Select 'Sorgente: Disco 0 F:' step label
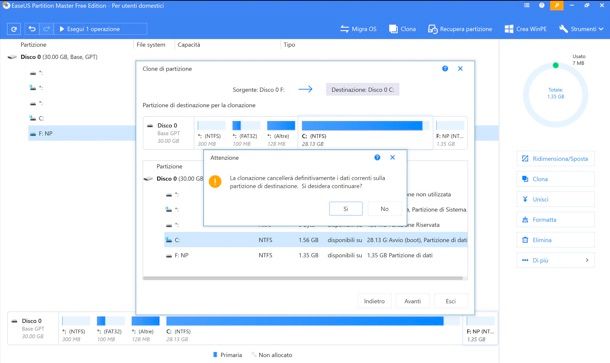Image resolution: width=610 pixels, height=363 pixels. coord(258,90)
